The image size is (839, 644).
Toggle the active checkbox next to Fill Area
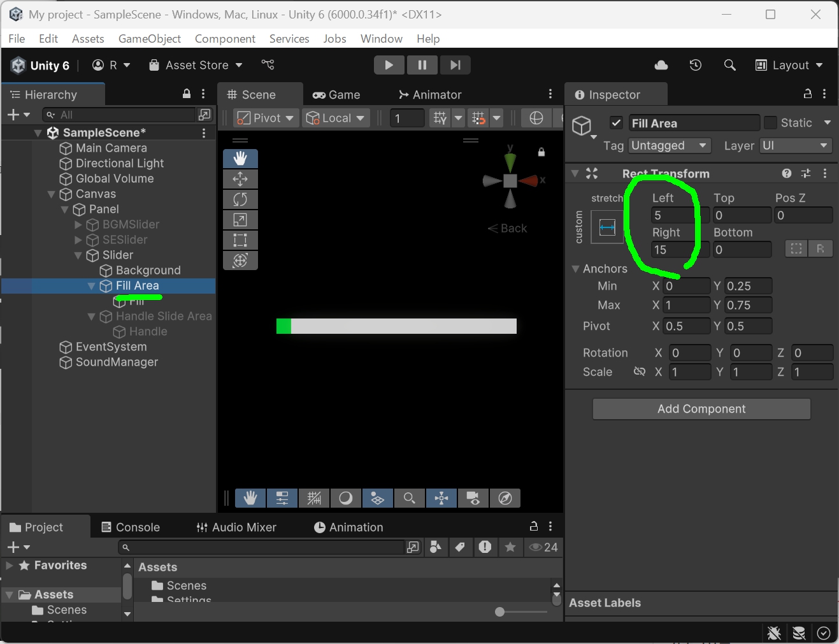point(616,122)
